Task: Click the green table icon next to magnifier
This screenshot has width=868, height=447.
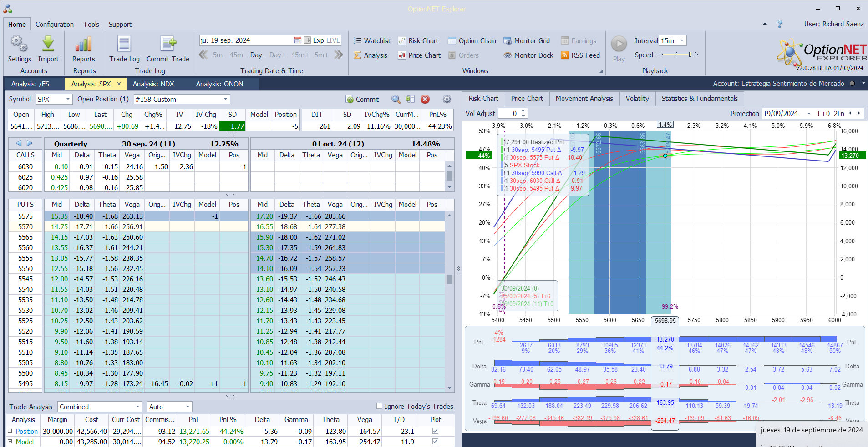Action: (x=411, y=99)
